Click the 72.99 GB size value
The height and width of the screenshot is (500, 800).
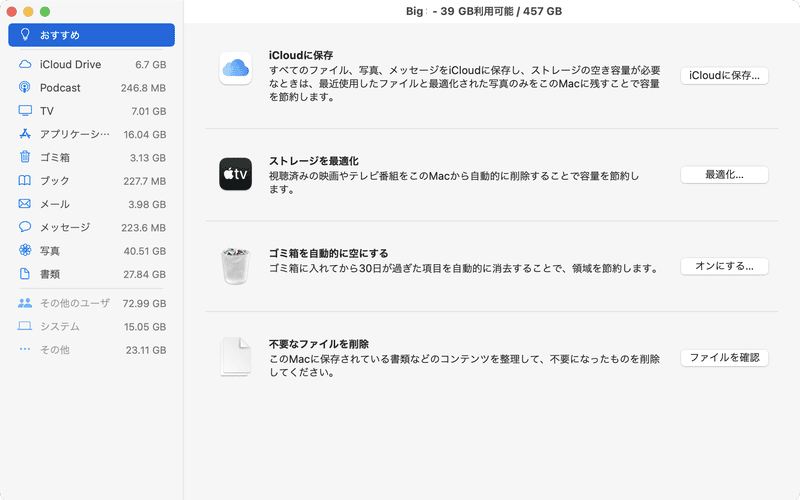pyautogui.click(x=144, y=304)
